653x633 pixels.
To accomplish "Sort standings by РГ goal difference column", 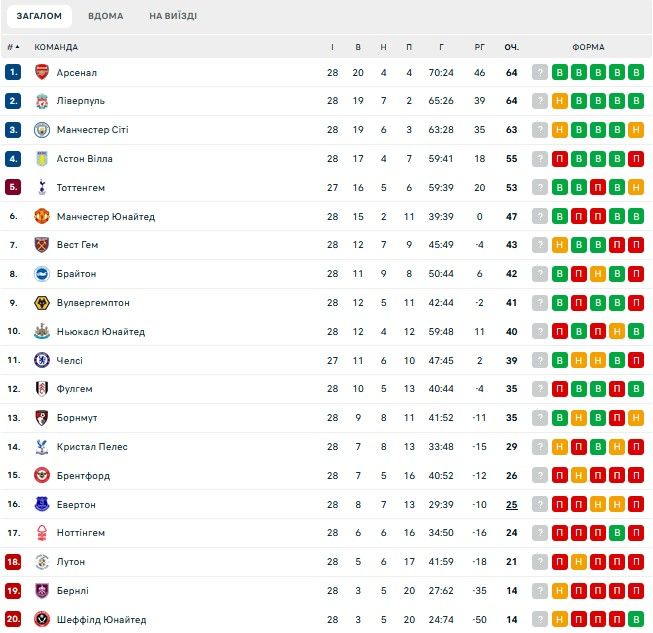I will [x=479, y=47].
